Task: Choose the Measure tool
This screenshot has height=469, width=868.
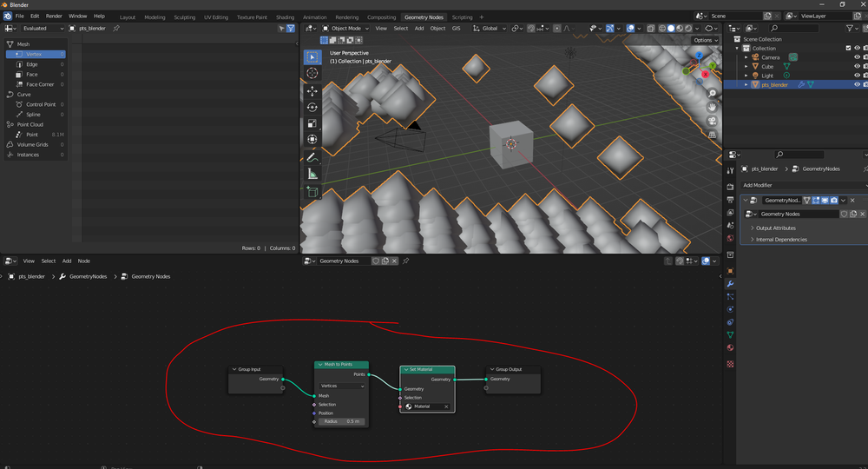Action: pos(312,175)
